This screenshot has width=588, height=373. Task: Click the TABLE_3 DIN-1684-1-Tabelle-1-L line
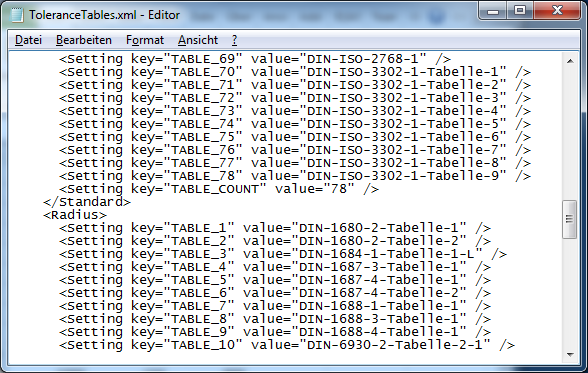pos(283,254)
